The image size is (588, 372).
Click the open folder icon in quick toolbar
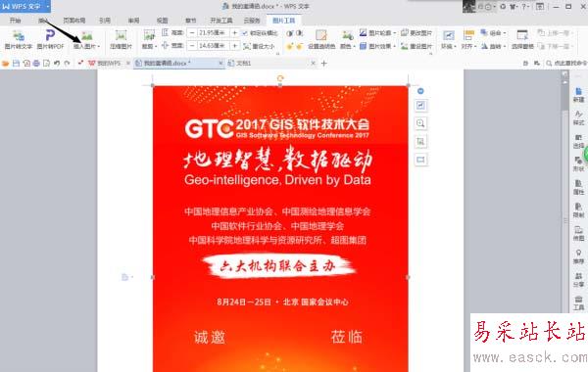point(5,64)
